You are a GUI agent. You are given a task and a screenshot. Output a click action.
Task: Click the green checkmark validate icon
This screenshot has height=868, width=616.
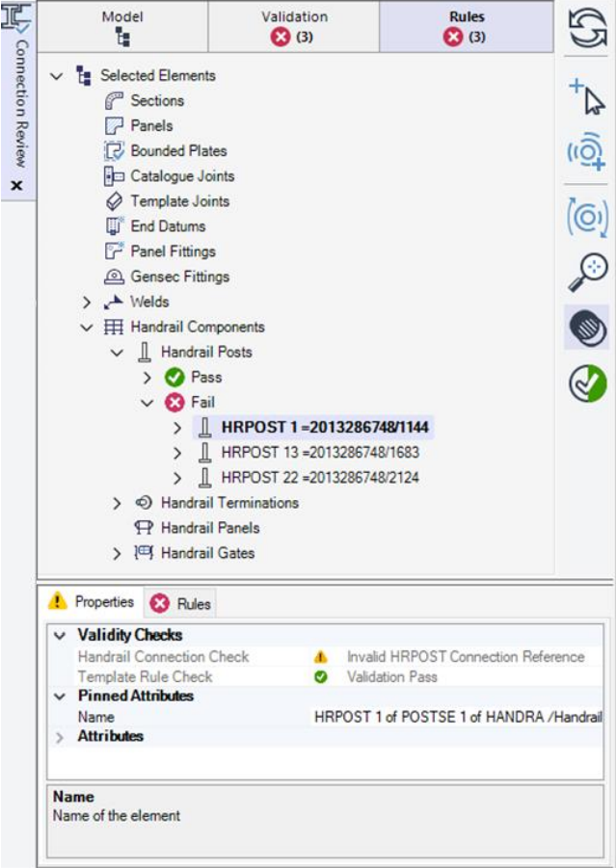click(x=586, y=383)
